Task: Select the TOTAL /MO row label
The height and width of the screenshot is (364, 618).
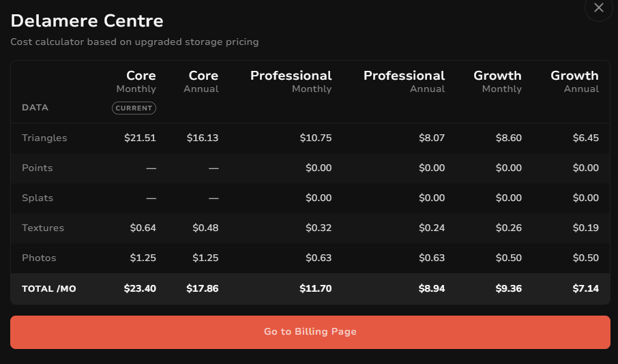Action: click(49, 289)
